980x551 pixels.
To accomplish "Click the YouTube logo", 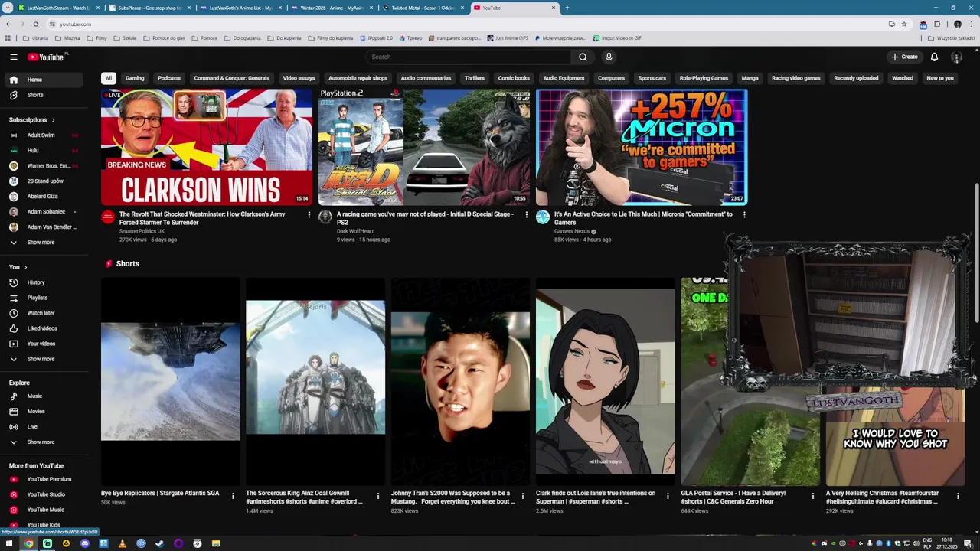I will [x=47, y=57].
